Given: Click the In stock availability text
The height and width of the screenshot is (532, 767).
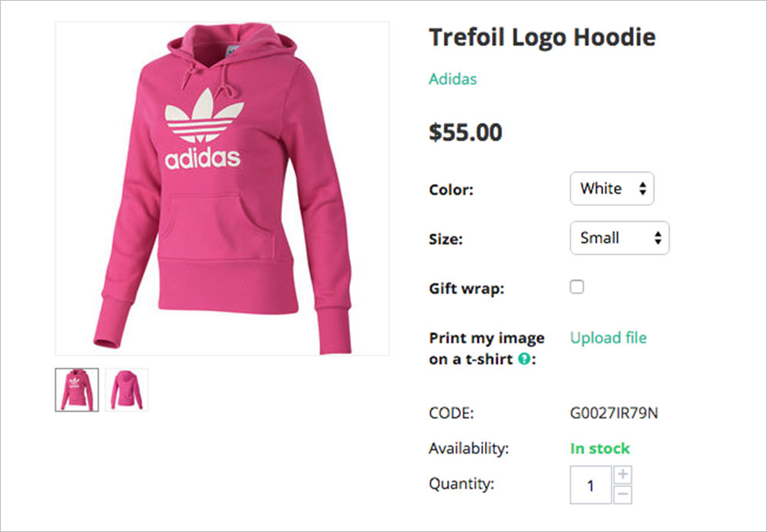Looking at the screenshot, I should pos(600,448).
